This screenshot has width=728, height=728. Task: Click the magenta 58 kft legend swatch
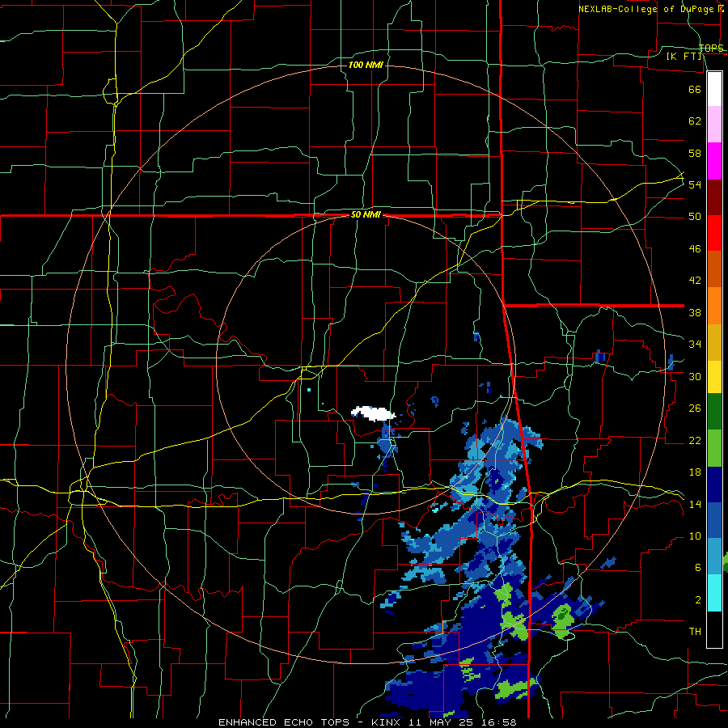[714, 161]
